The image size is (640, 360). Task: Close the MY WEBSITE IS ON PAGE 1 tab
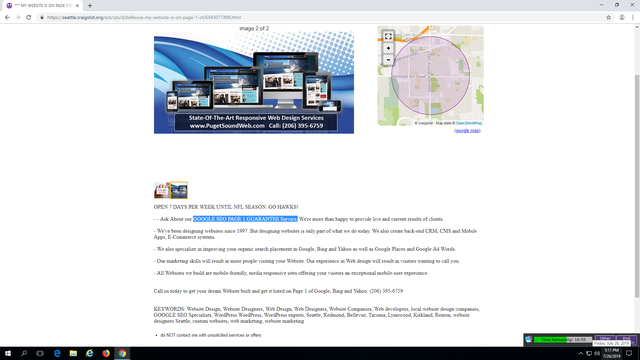[77, 6]
